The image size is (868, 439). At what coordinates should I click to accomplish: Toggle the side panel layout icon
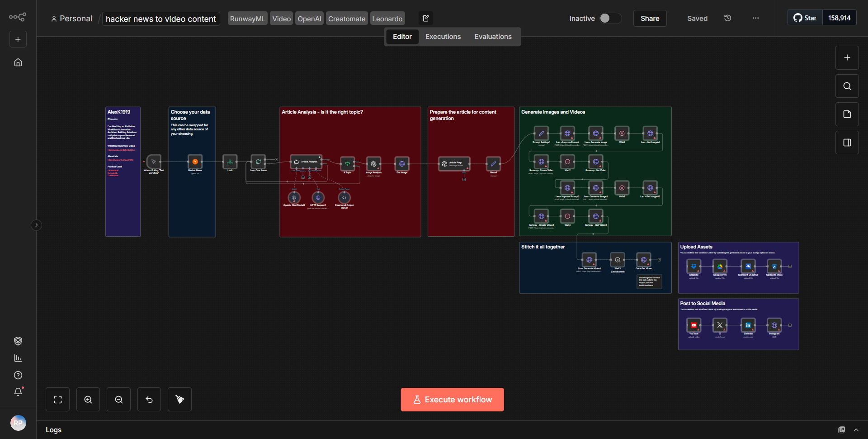coord(847,143)
